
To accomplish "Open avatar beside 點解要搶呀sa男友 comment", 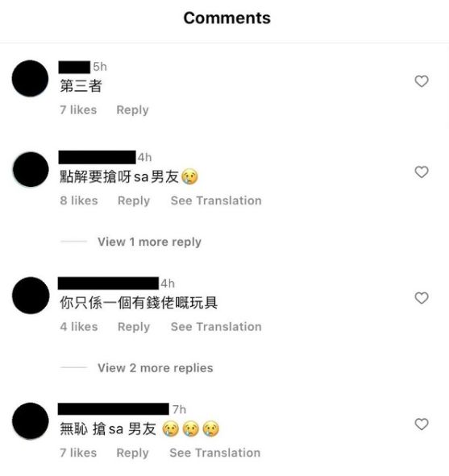I will [x=31, y=169].
